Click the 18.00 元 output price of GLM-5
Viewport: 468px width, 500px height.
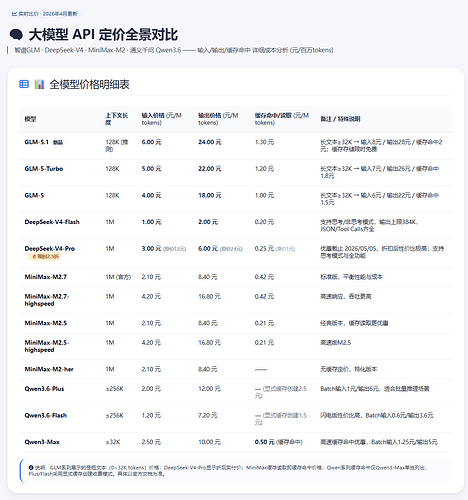point(210,195)
